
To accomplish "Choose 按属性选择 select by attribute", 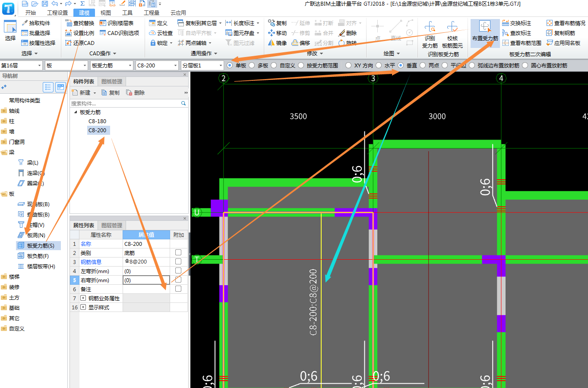I will (38, 43).
